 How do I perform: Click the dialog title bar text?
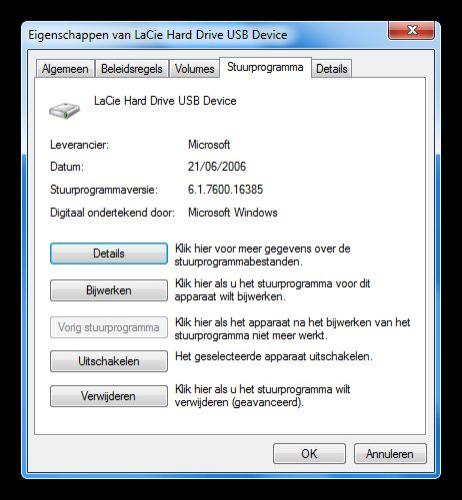158,35
